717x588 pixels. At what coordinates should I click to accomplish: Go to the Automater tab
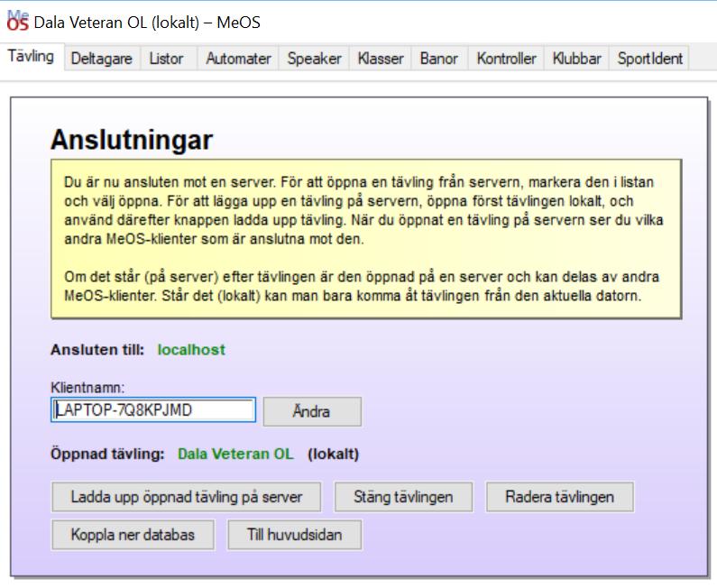(x=238, y=59)
